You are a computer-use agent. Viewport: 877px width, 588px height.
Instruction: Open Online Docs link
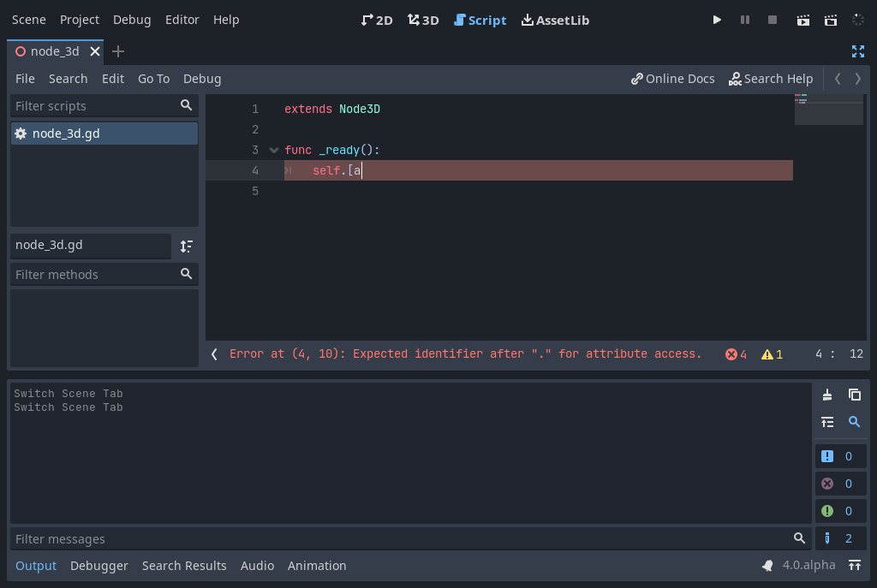(x=673, y=79)
